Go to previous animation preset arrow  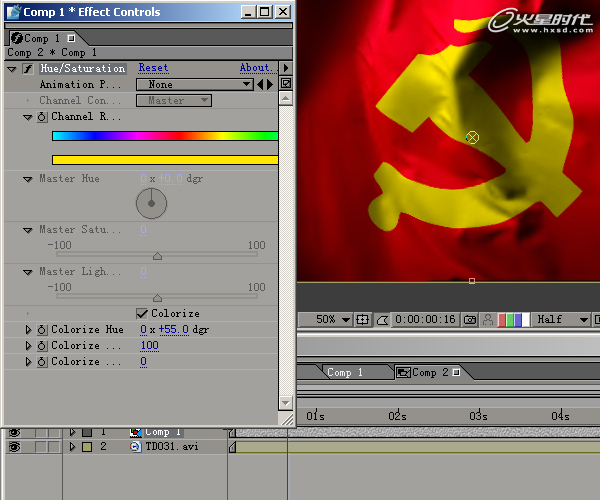[260, 85]
